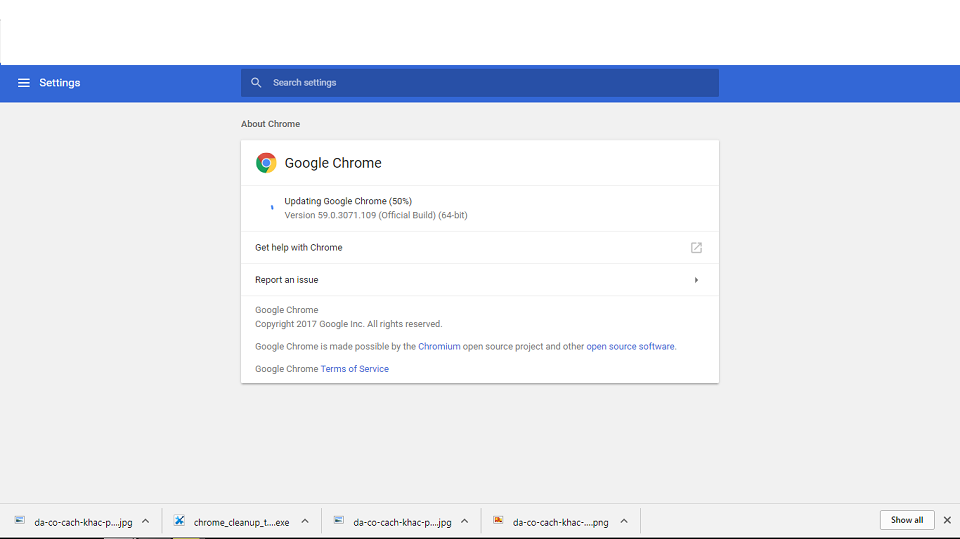Click the first jpg download file icon
Image resolution: width=960 pixels, height=539 pixels.
click(20, 521)
